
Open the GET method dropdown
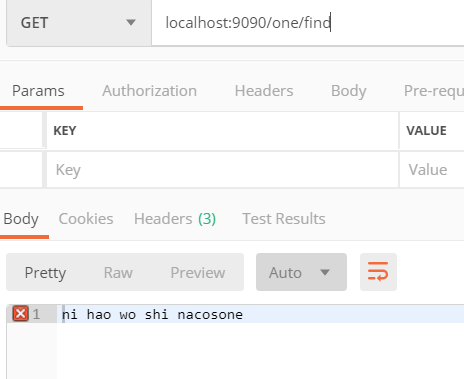click(x=79, y=23)
